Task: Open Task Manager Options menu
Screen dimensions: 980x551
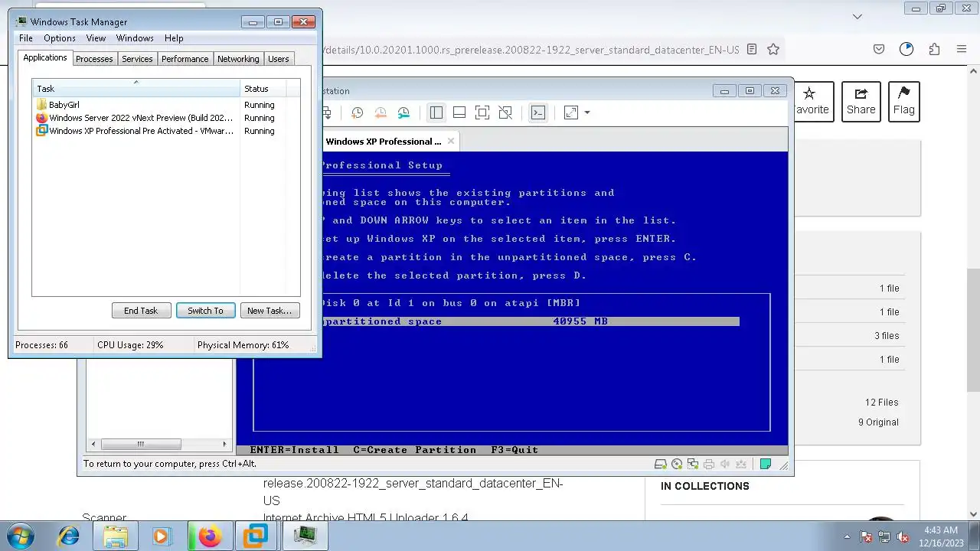Action: pos(60,38)
